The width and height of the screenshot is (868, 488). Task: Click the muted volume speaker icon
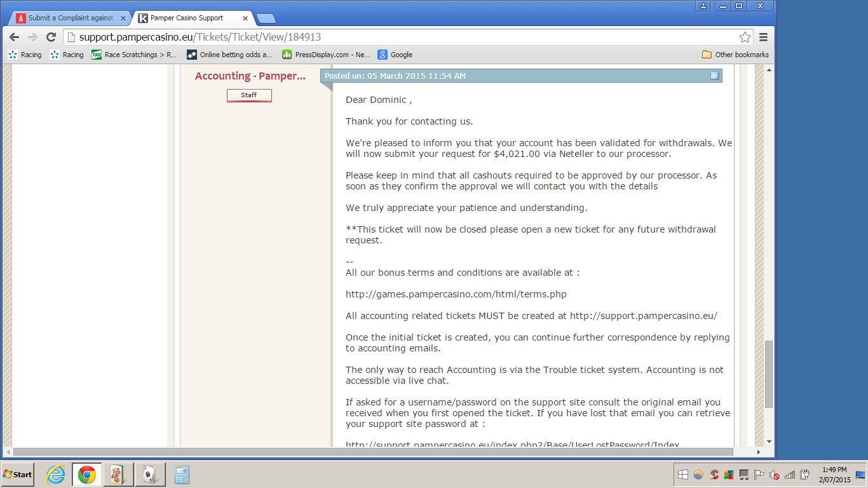[x=774, y=475]
